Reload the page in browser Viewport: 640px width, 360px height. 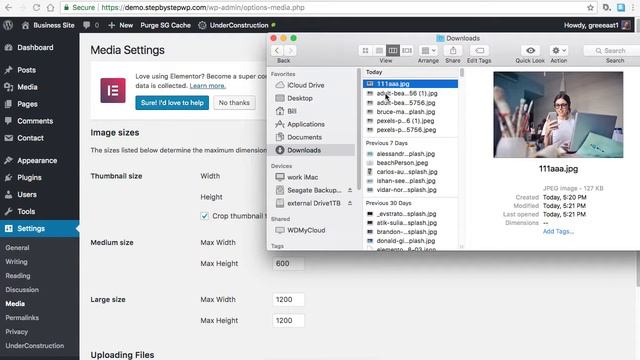coord(36,7)
